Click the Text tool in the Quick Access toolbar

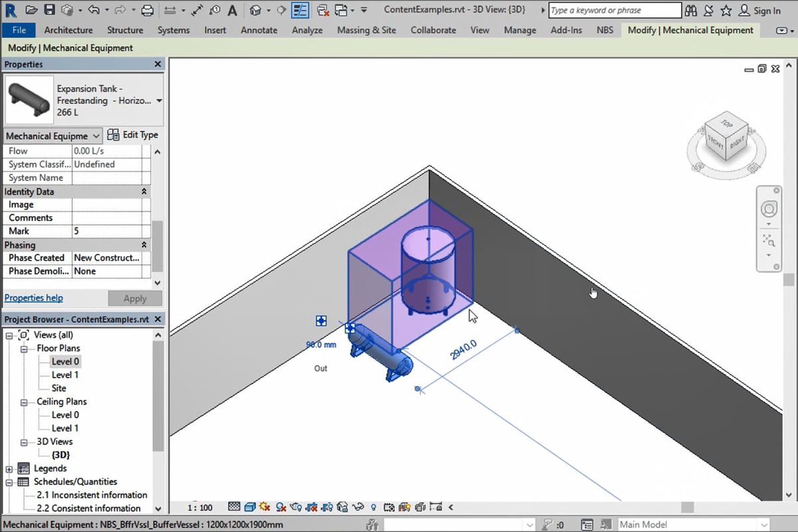(x=234, y=9)
